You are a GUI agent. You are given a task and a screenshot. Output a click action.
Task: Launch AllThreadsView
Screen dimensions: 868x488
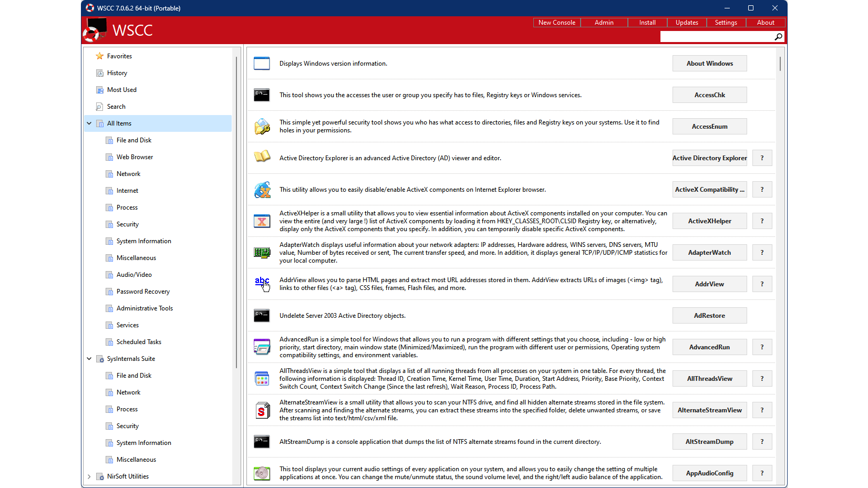click(x=709, y=379)
